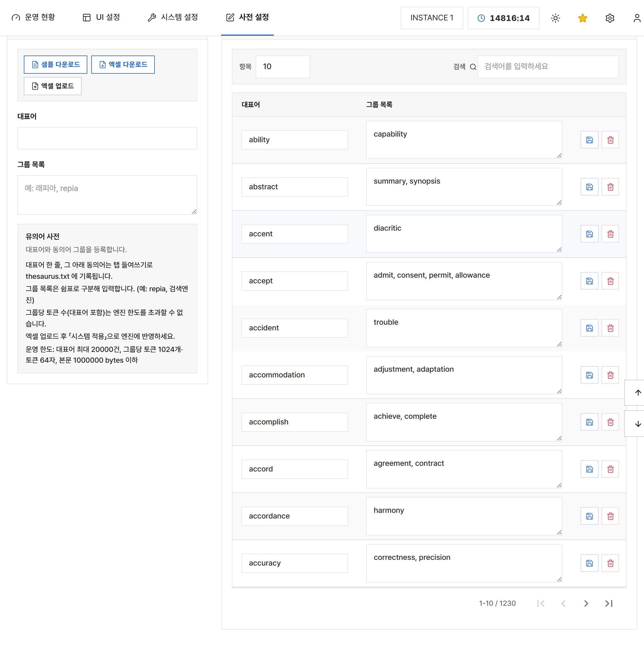644x646 pixels.
Task: Go to next page of results
Action: 586,603
